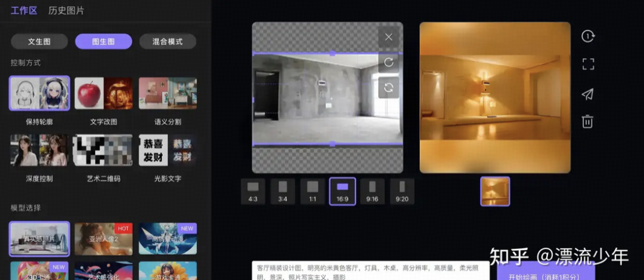Viewport: 644px width, 280px height.
Task: Open the 历史图片 tab
Action: click(x=66, y=11)
